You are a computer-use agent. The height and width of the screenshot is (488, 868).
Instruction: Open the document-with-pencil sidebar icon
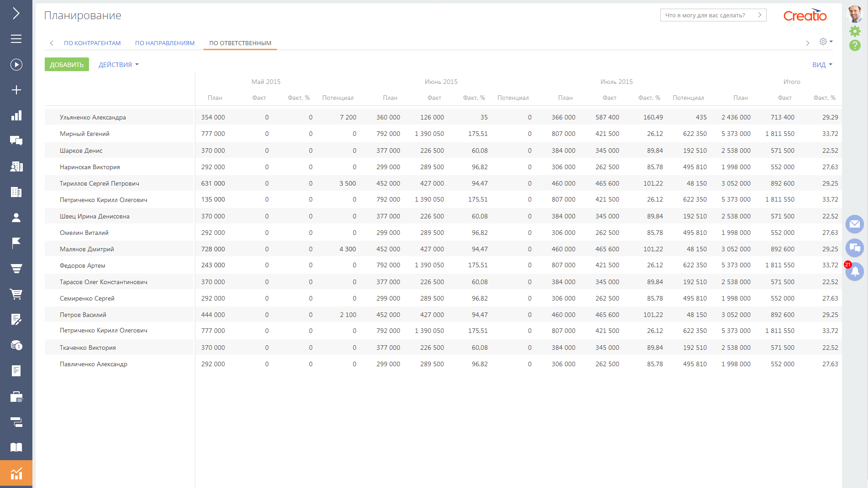pyautogui.click(x=16, y=320)
